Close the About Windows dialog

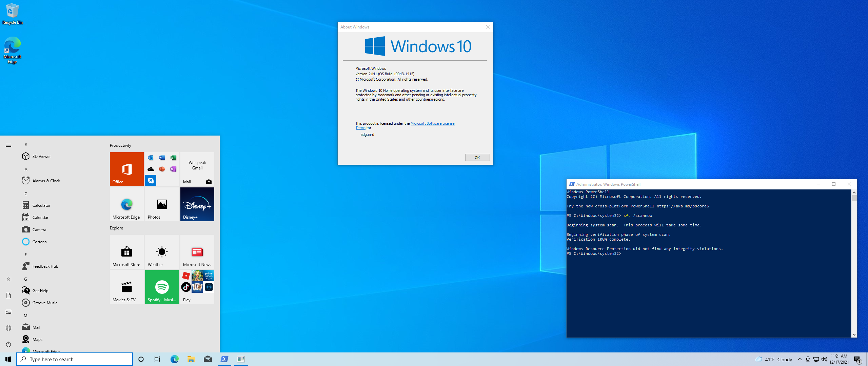click(x=488, y=27)
